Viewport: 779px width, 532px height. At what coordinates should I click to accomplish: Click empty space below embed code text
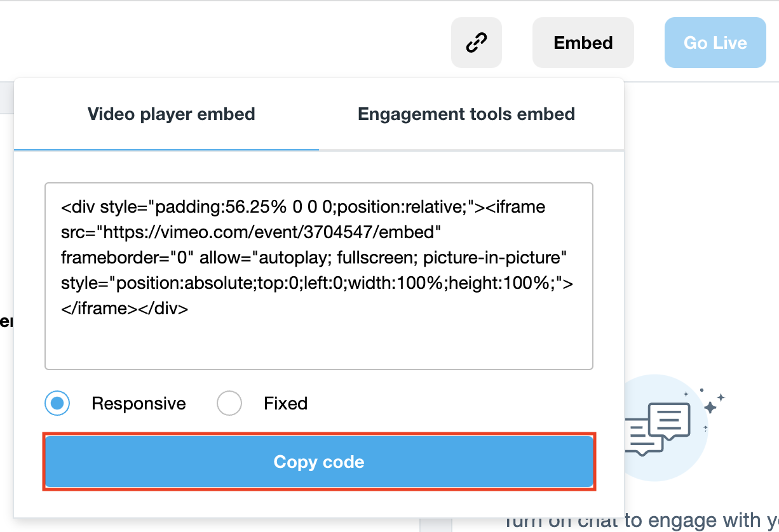pyautogui.click(x=319, y=343)
